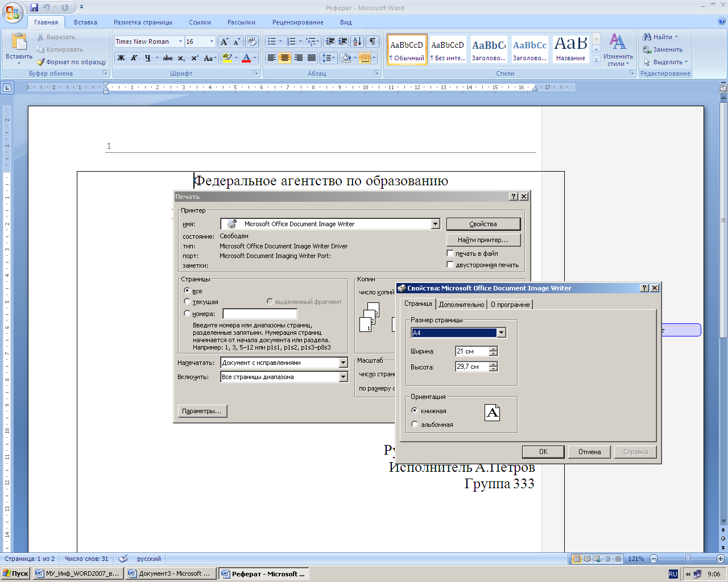This screenshot has height=582, width=728.
Task: Apply strikethrough formatting
Action: [168, 58]
